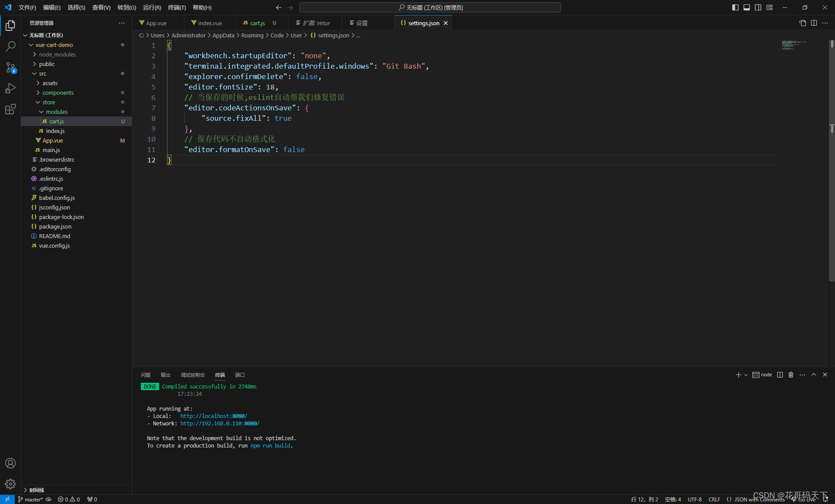Split the terminal pane
The width and height of the screenshot is (835, 504).
(779, 375)
